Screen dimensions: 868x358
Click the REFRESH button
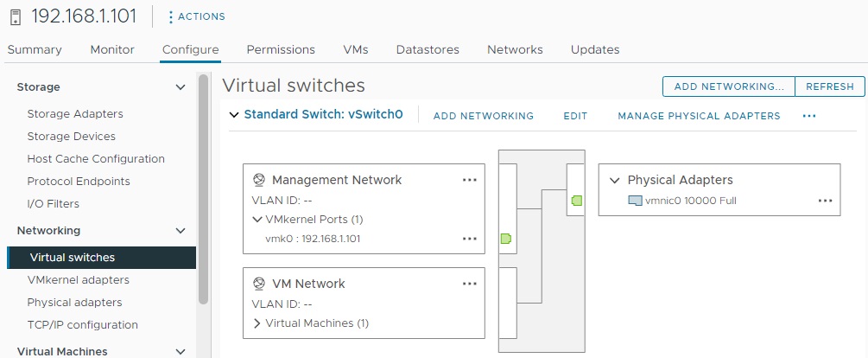pos(829,86)
